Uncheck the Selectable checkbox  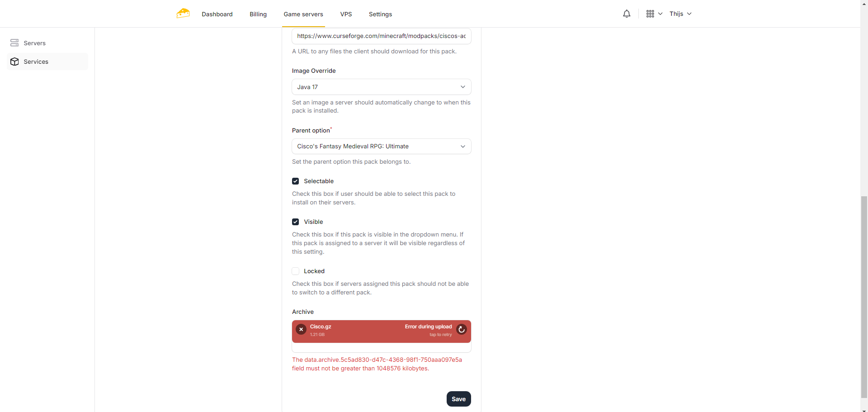pyautogui.click(x=296, y=181)
